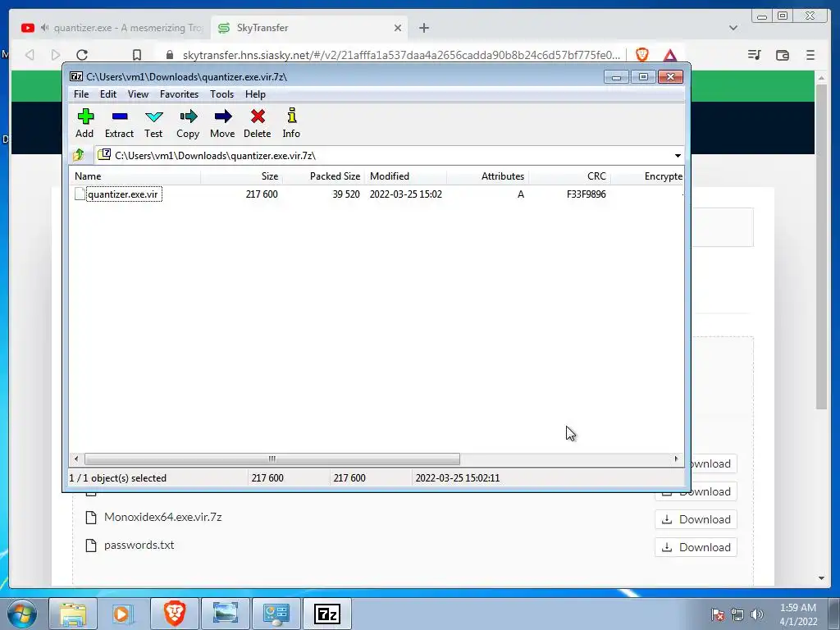Screen dimensions: 840x630
Task: Open the Brave browser taskbar icon
Action: [x=175, y=614]
